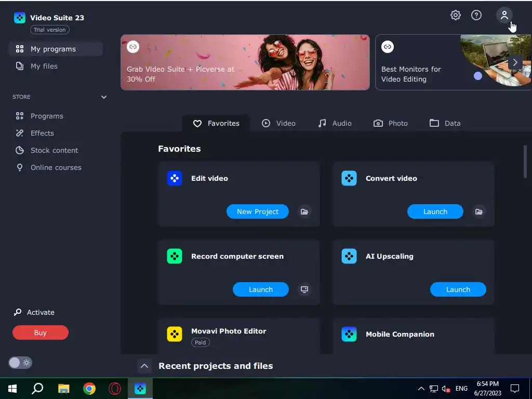Click the Video Suite 23 logo icon

[x=20, y=18]
